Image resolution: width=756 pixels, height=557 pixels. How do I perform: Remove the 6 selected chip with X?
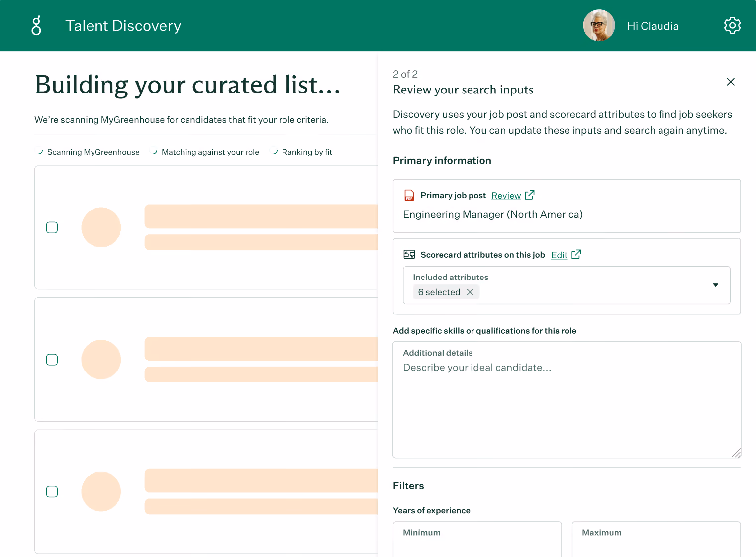470,292
